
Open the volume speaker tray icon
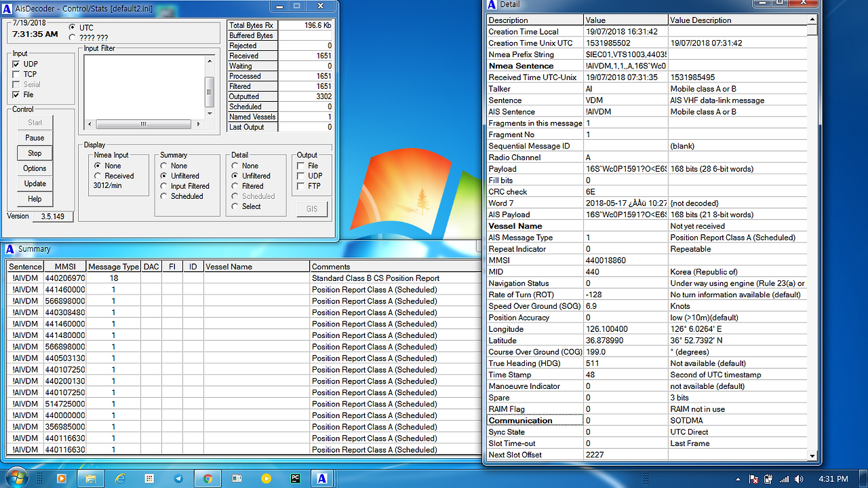[800, 479]
